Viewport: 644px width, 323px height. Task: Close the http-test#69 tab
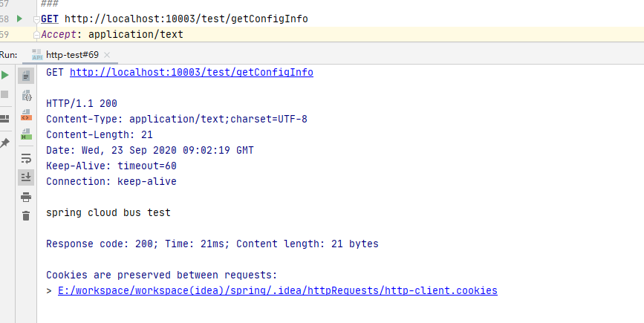(x=107, y=55)
